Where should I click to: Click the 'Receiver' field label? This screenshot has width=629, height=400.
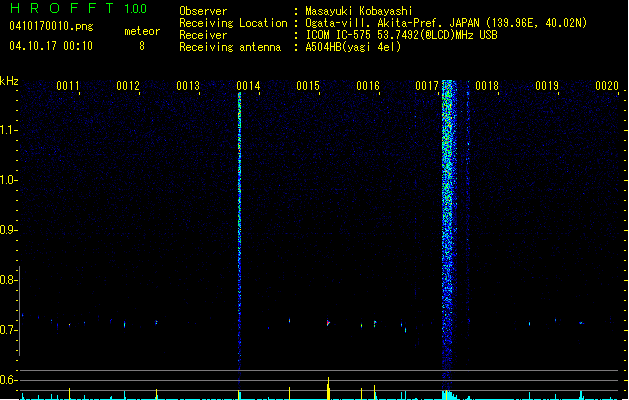203,35
